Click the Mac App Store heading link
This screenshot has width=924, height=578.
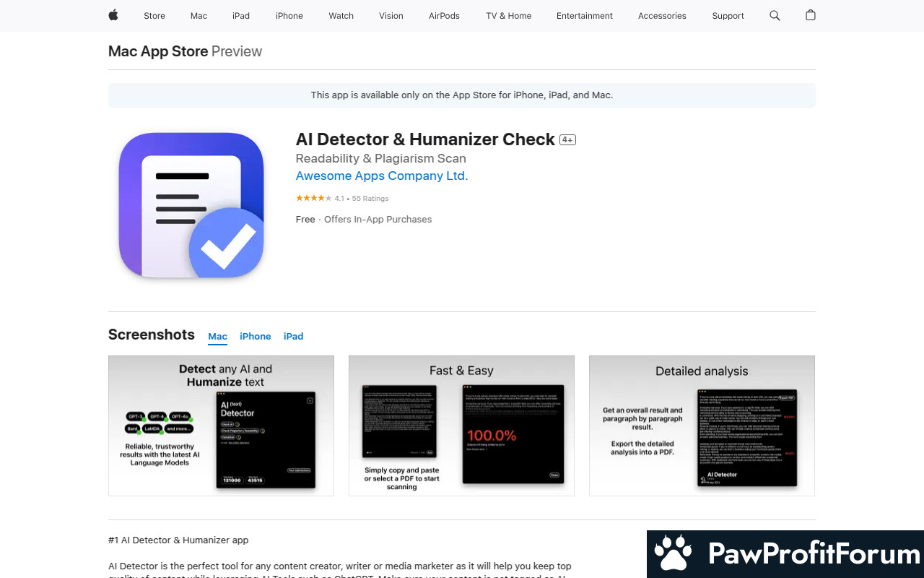coord(158,51)
